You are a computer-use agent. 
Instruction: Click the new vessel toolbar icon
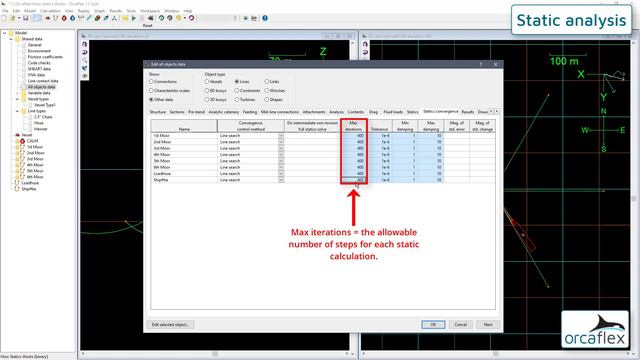[x=48, y=18]
